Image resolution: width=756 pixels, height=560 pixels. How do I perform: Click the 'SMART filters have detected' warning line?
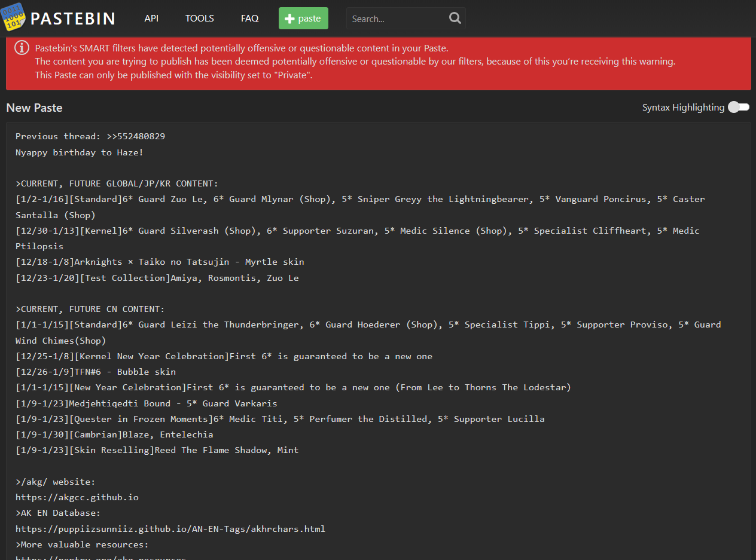pyautogui.click(x=242, y=48)
